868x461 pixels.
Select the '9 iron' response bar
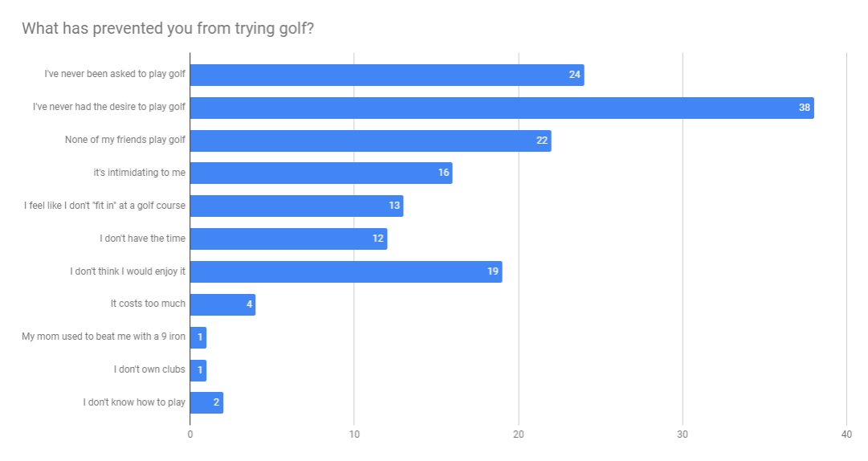198,337
